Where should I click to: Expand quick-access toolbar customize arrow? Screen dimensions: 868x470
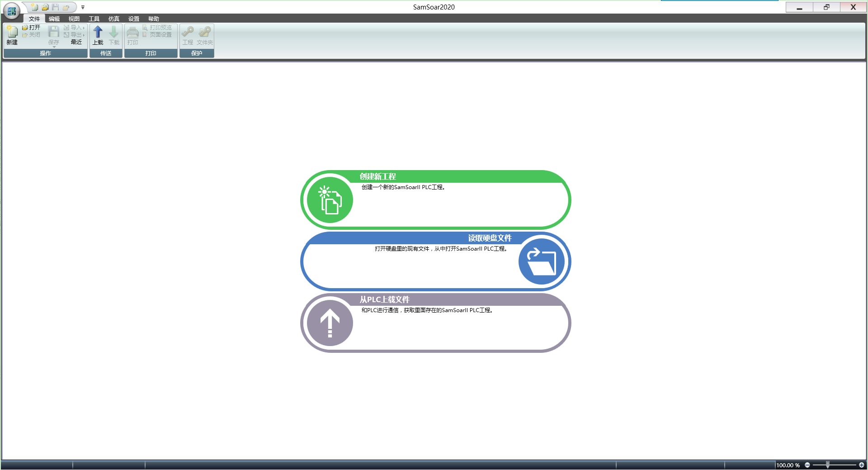(x=83, y=7)
